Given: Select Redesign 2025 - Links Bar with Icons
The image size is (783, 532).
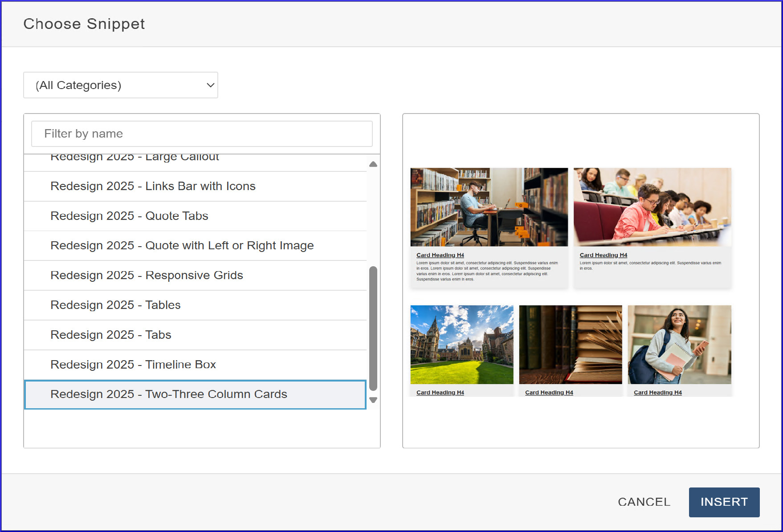Looking at the screenshot, I should pyautogui.click(x=153, y=186).
